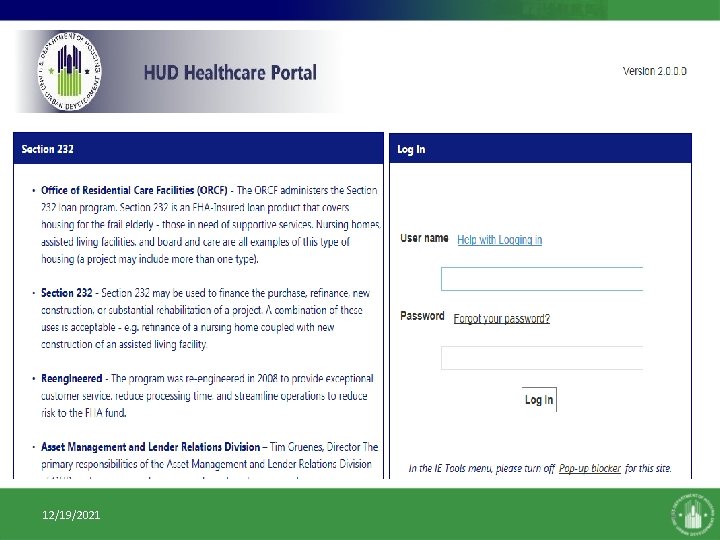Click the Log In panel header
The image size is (720, 540).
click(540, 149)
